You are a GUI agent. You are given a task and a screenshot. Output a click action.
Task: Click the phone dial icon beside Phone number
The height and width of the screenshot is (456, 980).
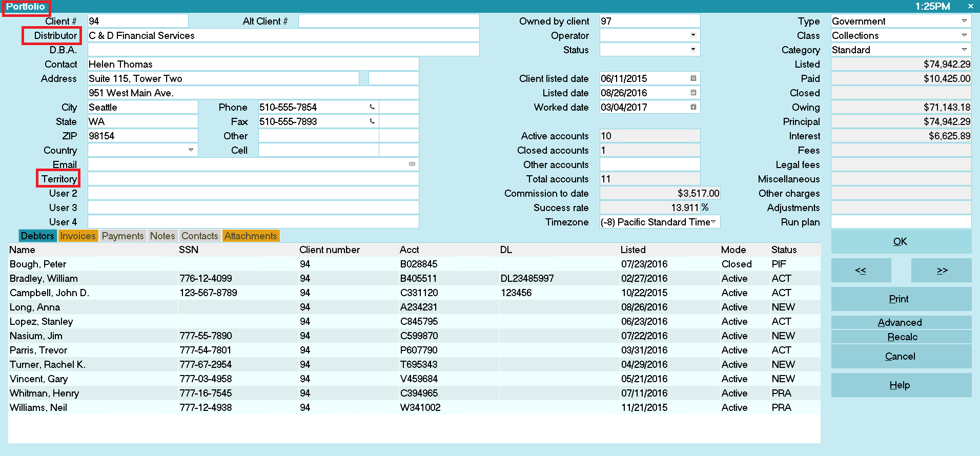[x=372, y=107]
